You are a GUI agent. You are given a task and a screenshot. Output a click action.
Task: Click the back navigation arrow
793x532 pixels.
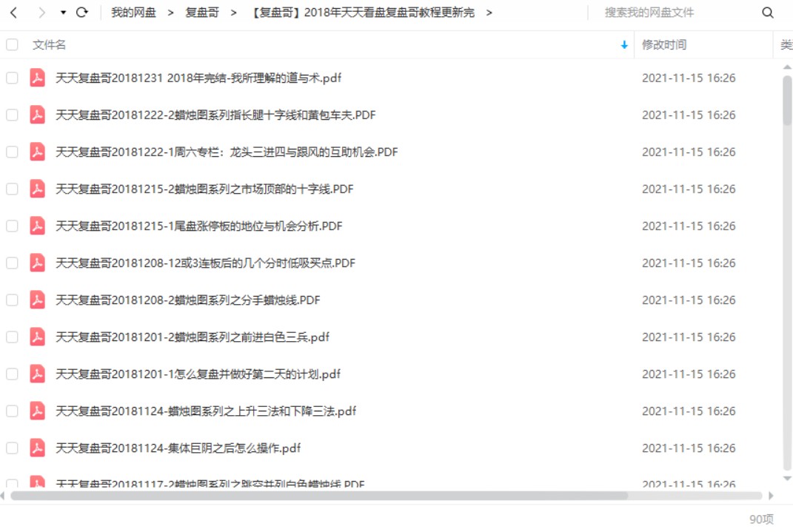coord(13,13)
